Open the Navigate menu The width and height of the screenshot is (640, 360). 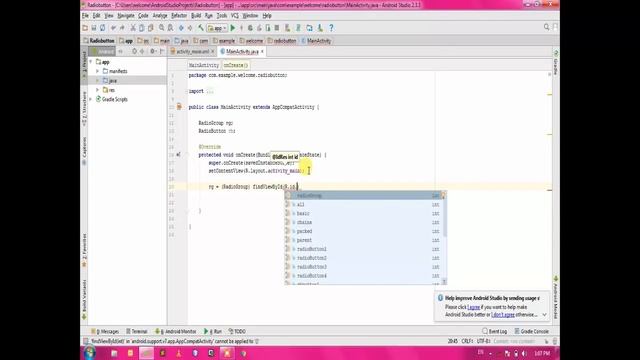(x=126, y=16)
